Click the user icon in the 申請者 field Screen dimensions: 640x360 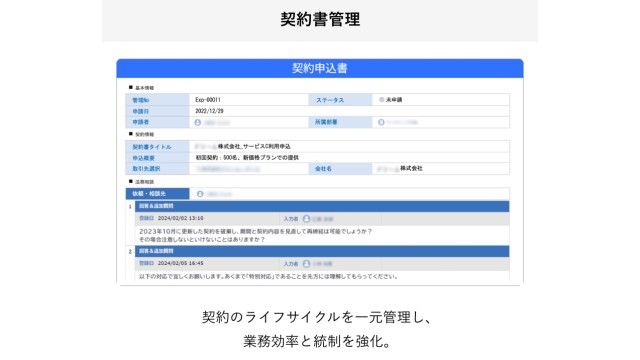click(198, 122)
